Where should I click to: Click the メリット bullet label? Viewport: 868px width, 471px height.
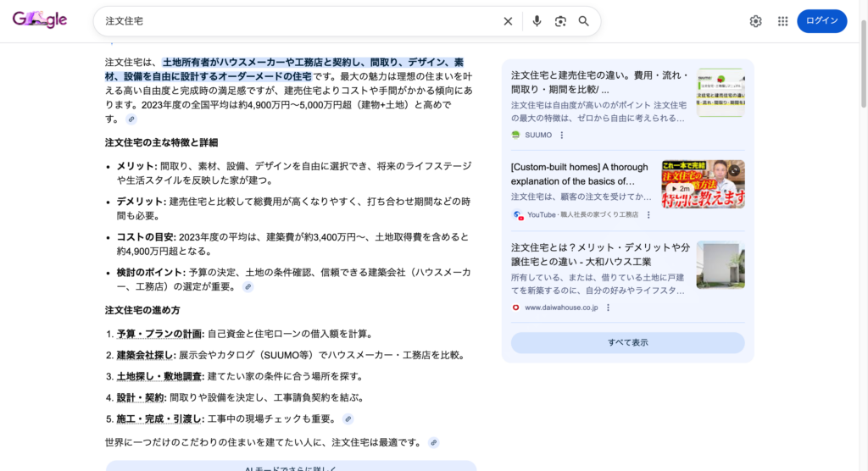(136, 166)
